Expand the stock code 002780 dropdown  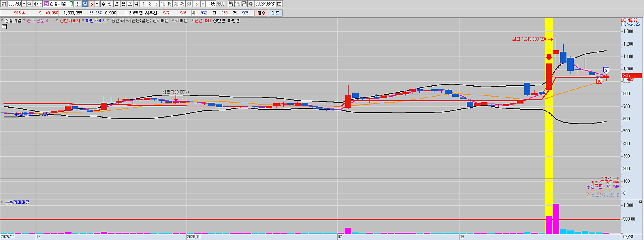point(24,4)
